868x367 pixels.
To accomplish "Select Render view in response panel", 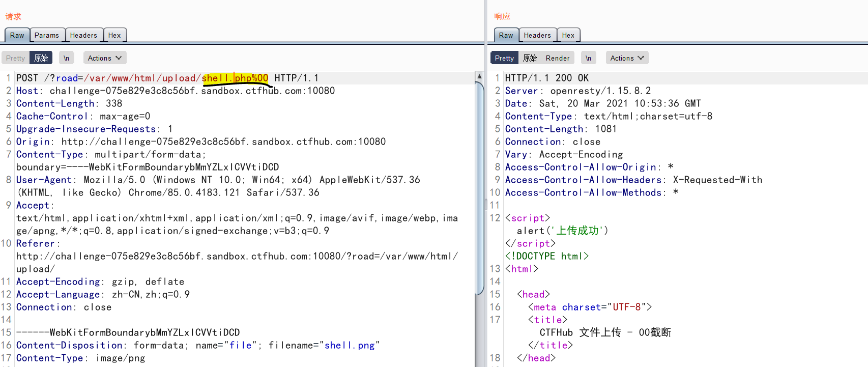I will pos(558,58).
